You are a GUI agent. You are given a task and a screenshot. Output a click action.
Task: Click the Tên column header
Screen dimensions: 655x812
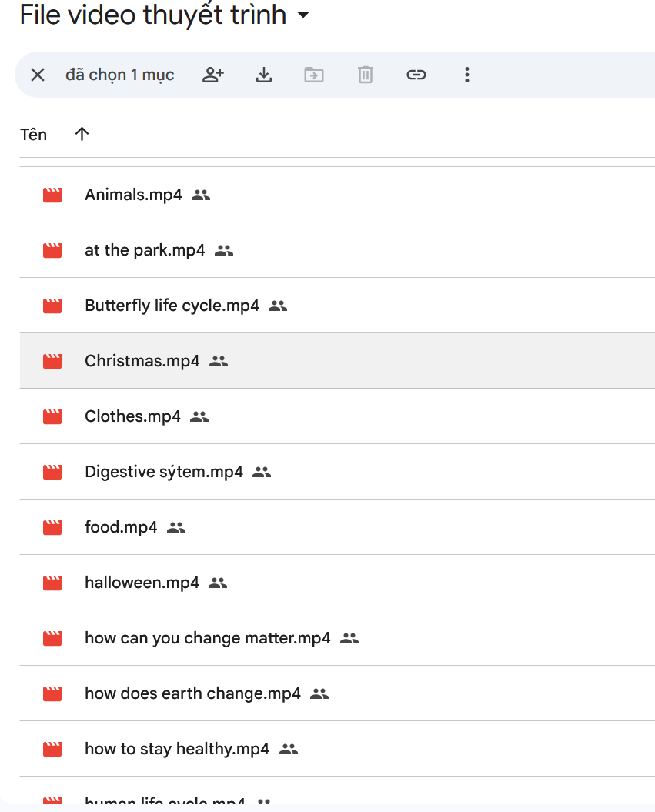pyautogui.click(x=33, y=135)
